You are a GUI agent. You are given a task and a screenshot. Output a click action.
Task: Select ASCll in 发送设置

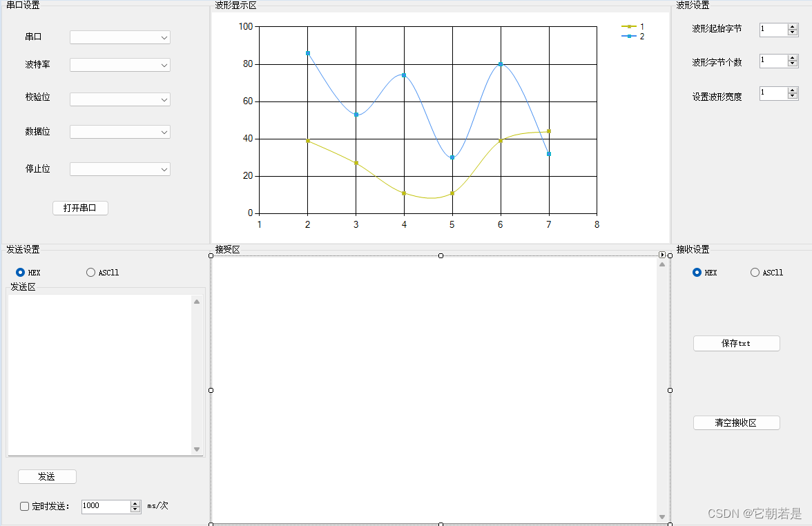[102, 272]
